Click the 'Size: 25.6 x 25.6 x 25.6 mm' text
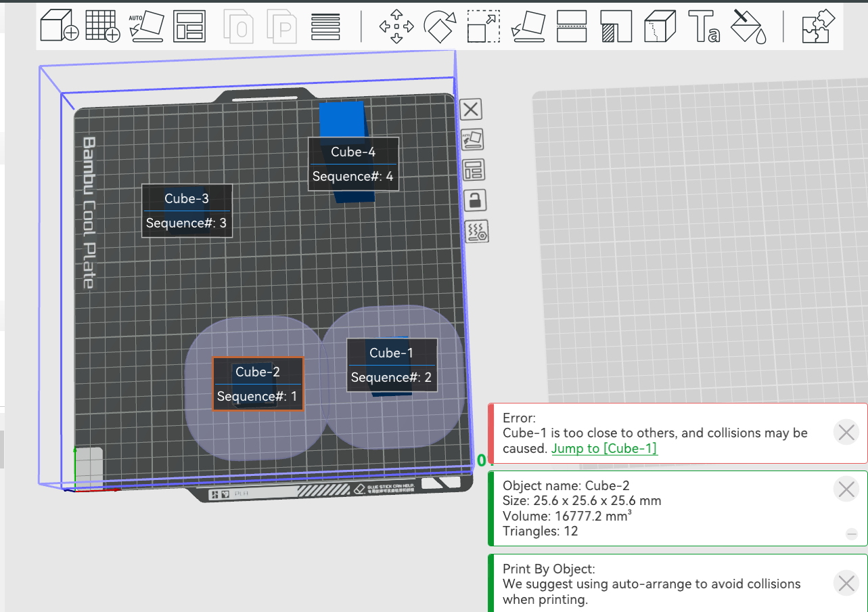Viewport: 868px width, 612px height. click(x=582, y=501)
